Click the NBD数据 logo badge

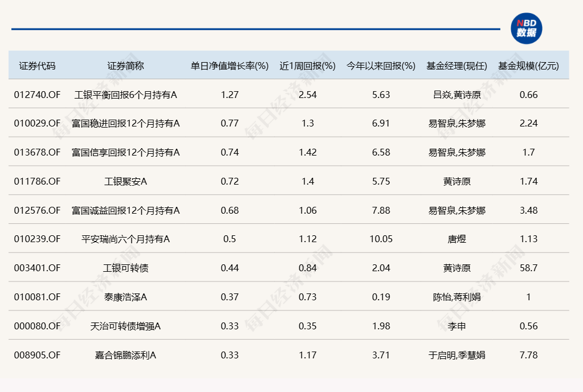(x=526, y=28)
